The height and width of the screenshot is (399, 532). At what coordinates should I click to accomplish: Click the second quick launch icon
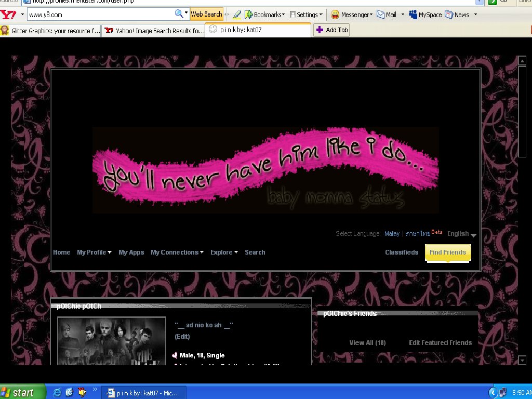click(69, 392)
